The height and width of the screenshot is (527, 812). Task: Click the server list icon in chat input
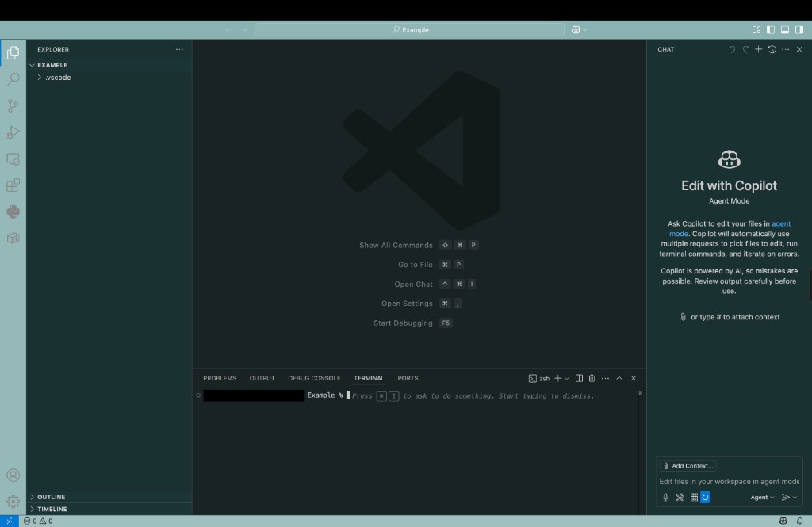[x=694, y=497]
